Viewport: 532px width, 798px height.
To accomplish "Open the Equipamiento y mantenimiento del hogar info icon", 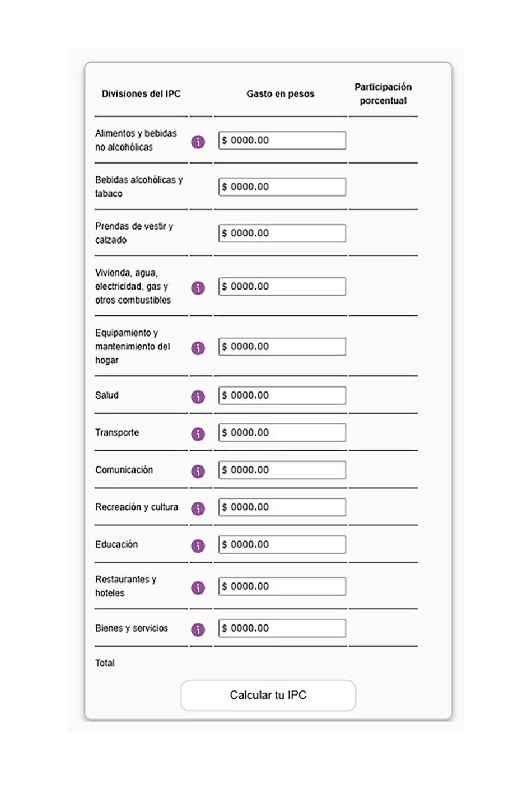I will (x=198, y=347).
